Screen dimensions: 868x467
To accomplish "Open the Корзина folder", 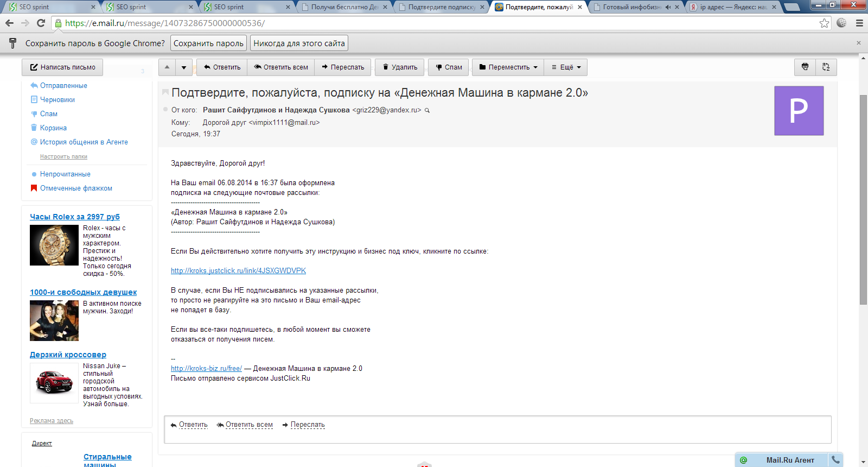I will pos(53,128).
